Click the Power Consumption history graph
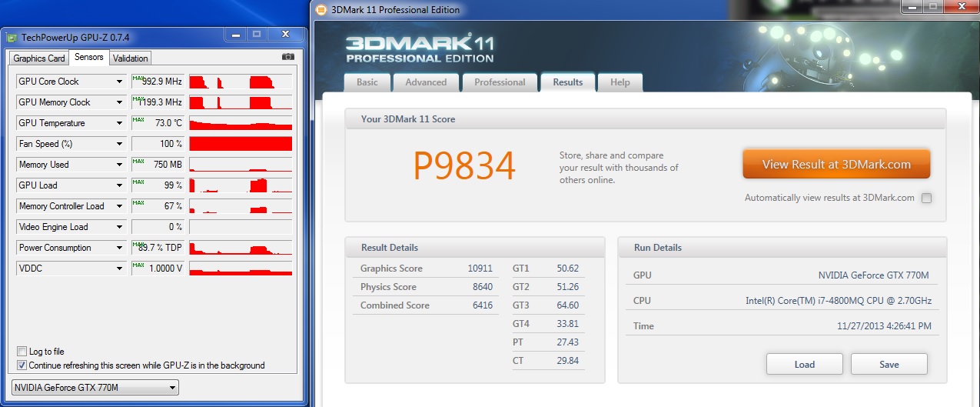This screenshot has width=980, height=407. coord(241,248)
